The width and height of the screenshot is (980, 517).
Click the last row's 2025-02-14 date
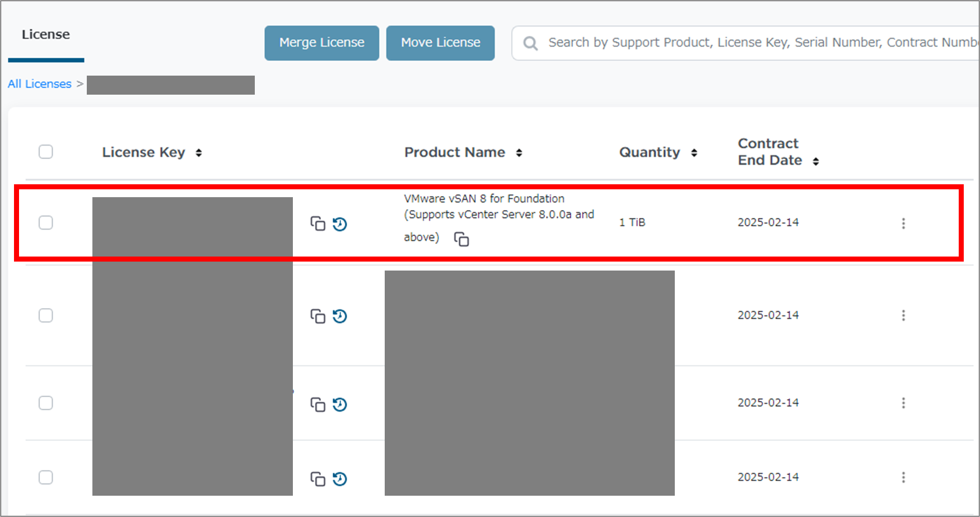point(768,477)
